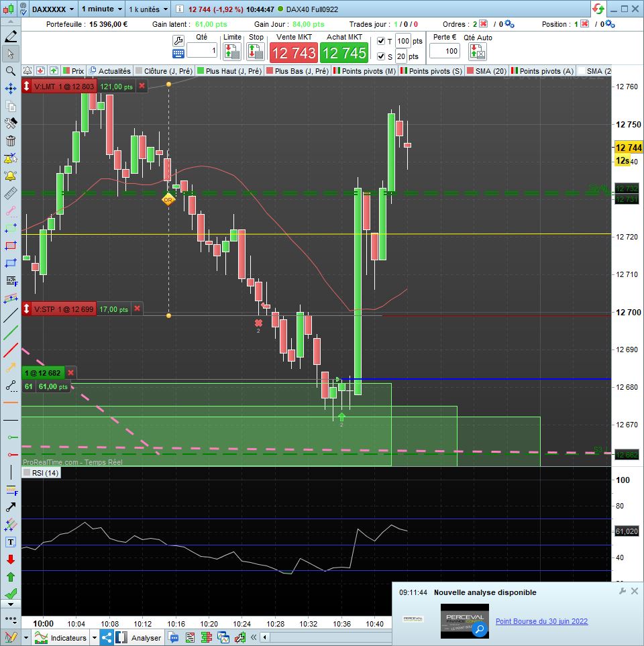Toggle the Plus Haut (J, Pré) indicator
Image resolution: width=644 pixels, height=646 pixels.
pos(229,71)
